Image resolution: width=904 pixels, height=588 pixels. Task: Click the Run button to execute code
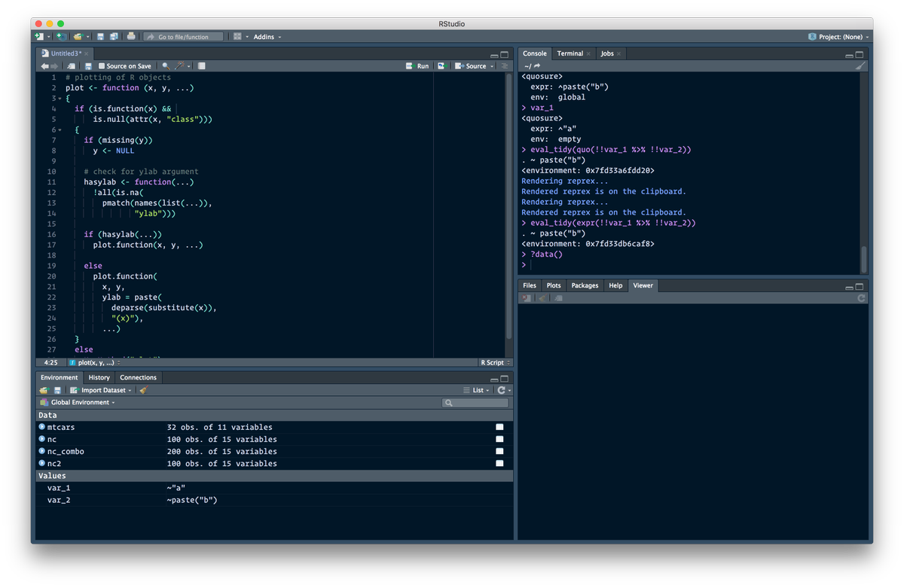pos(417,66)
